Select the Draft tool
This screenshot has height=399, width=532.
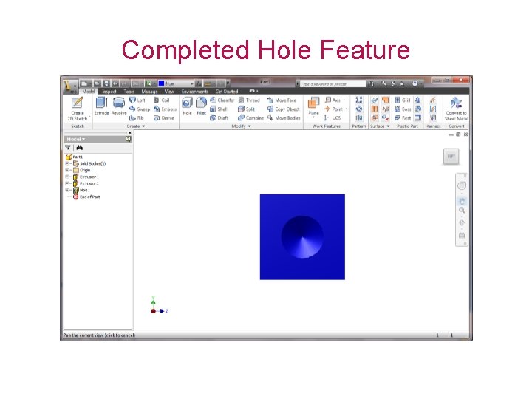tap(219, 117)
